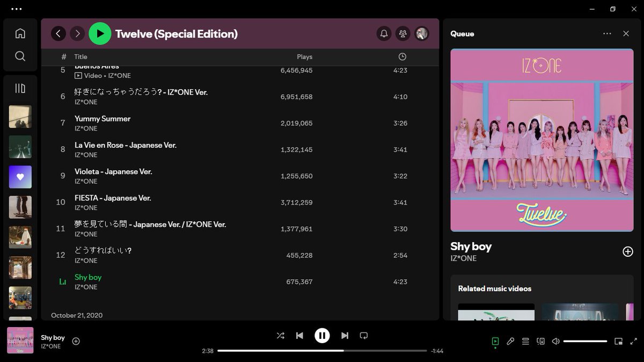Toggle the Queue list icon
Screen dimensions: 644x362
525,341
